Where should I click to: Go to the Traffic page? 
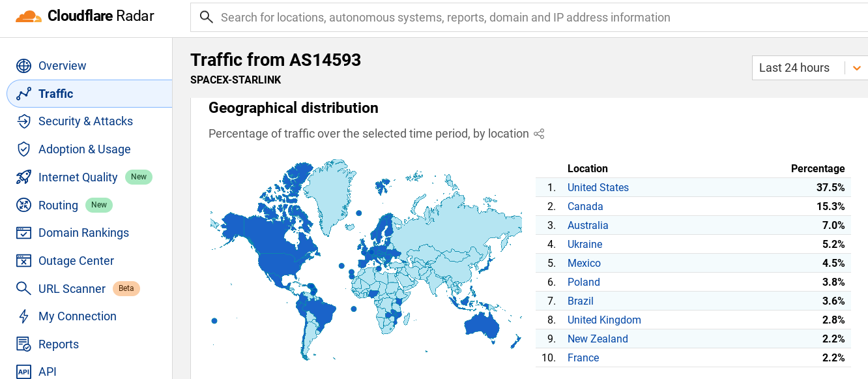click(x=89, y=94)
